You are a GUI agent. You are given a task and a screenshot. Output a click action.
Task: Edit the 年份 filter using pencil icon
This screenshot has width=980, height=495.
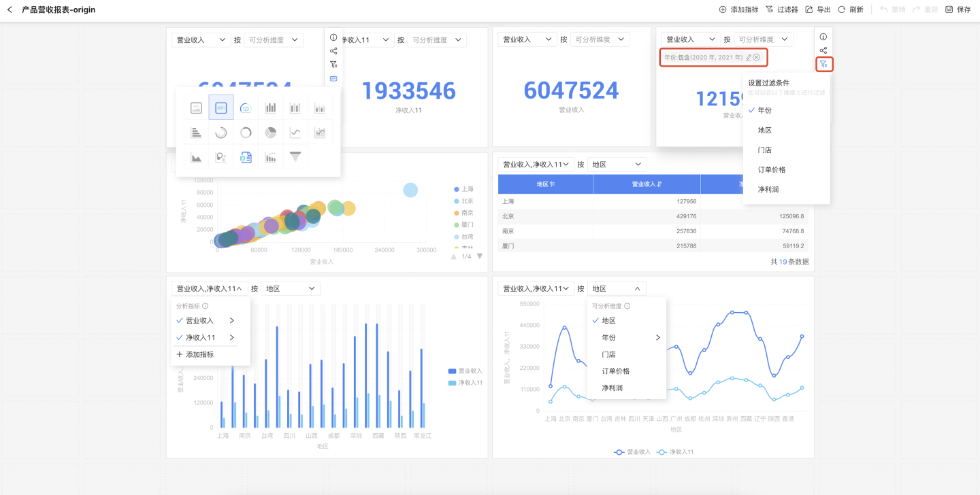pos(749,58)
